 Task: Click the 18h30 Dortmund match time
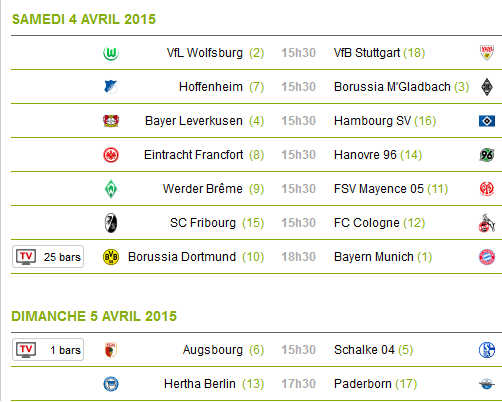click(x=298, y=257)
